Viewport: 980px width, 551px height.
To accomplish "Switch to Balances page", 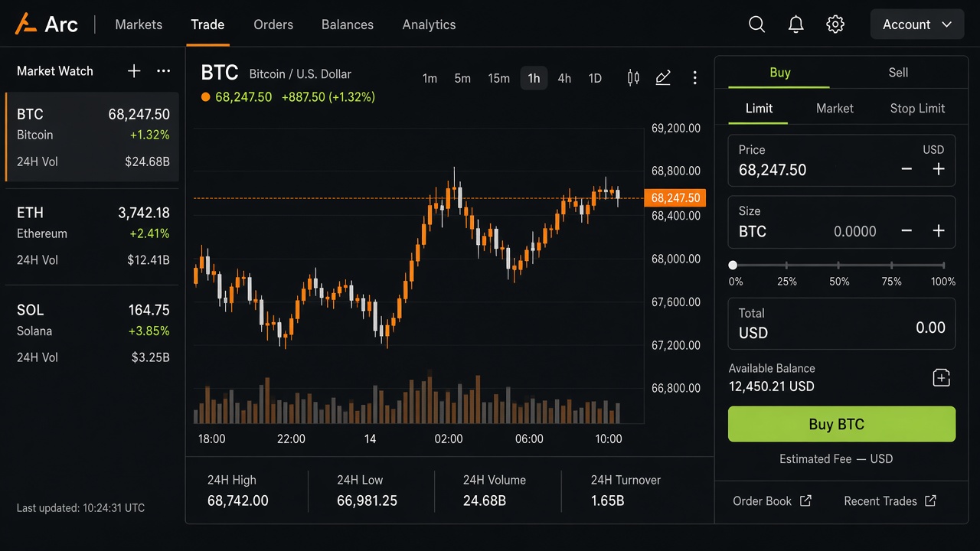I will pyautogui.click(x=348, y=24).
